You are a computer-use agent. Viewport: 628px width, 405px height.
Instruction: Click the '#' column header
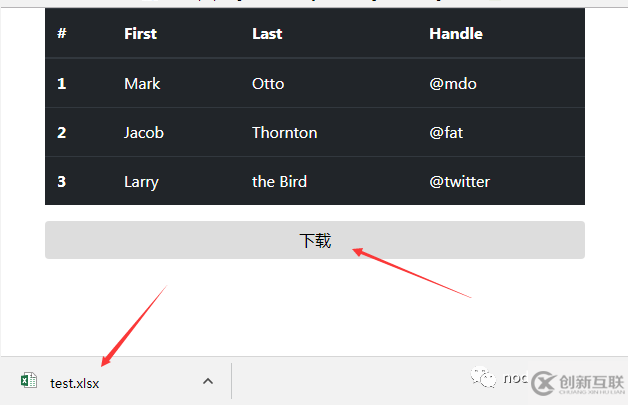(x=62, y=34)
